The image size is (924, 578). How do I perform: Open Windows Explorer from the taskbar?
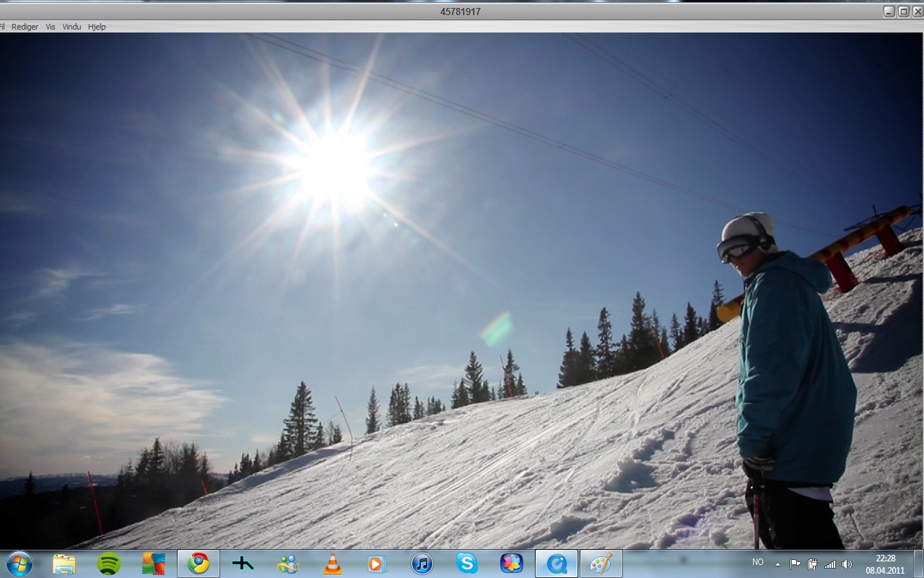(64, 563)
